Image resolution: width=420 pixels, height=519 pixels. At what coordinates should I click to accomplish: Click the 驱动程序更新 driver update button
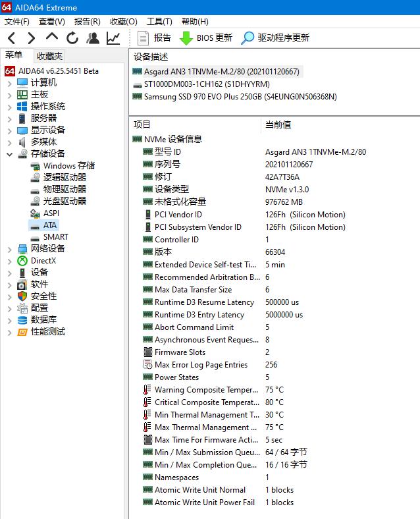[275, 38]
